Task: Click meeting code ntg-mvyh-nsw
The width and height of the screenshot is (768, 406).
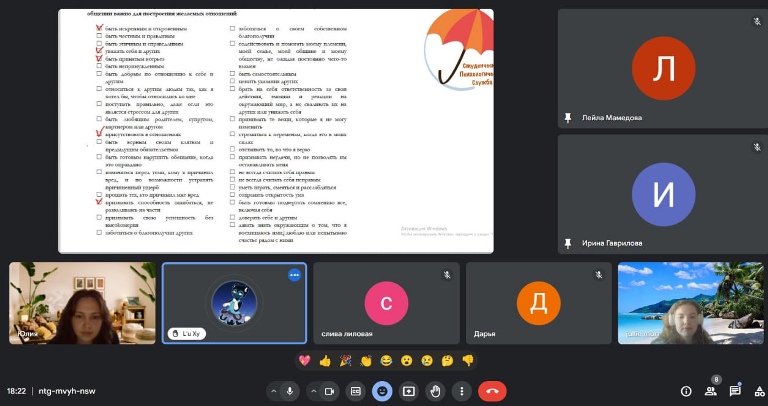Action: tap(67, 391)
